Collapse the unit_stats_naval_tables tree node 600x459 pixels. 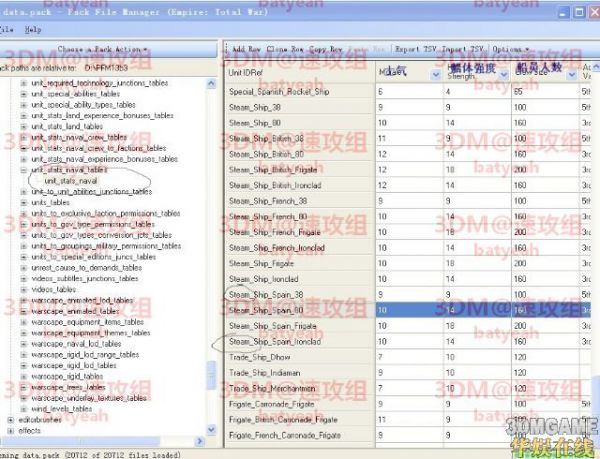[23, 170]
